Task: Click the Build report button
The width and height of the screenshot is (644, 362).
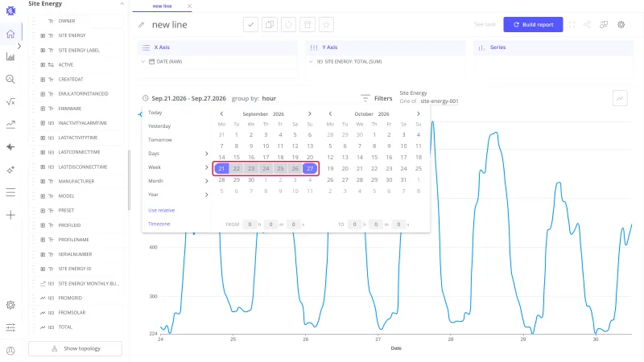Action: click(533, 25)
